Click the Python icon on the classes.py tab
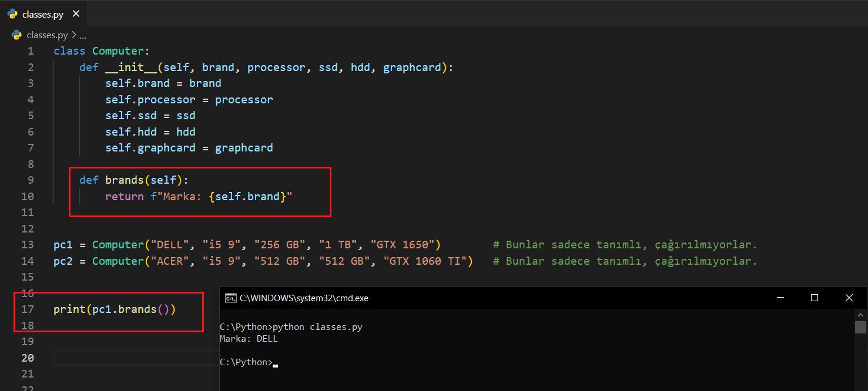This screenshot has height=391, width=868. (12, 15)
